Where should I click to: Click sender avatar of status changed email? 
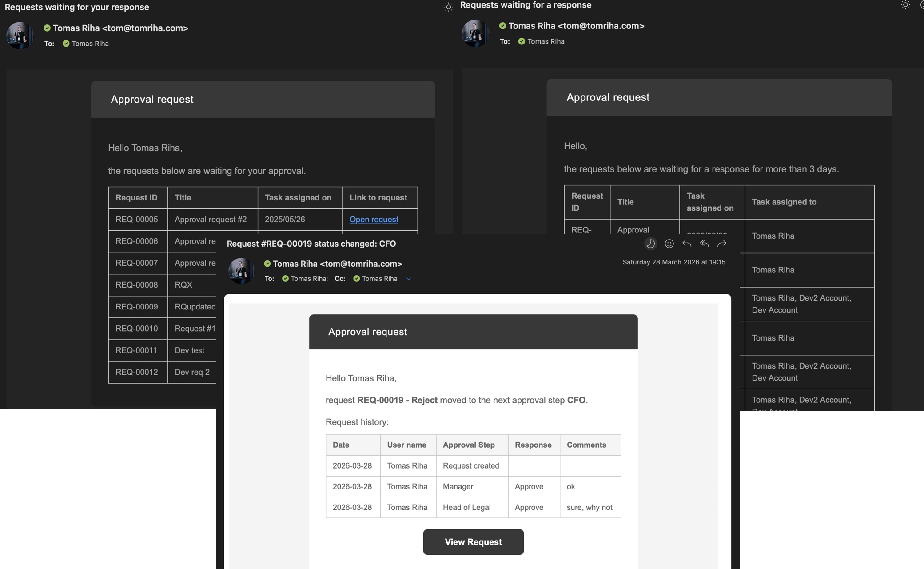(241, 271)
